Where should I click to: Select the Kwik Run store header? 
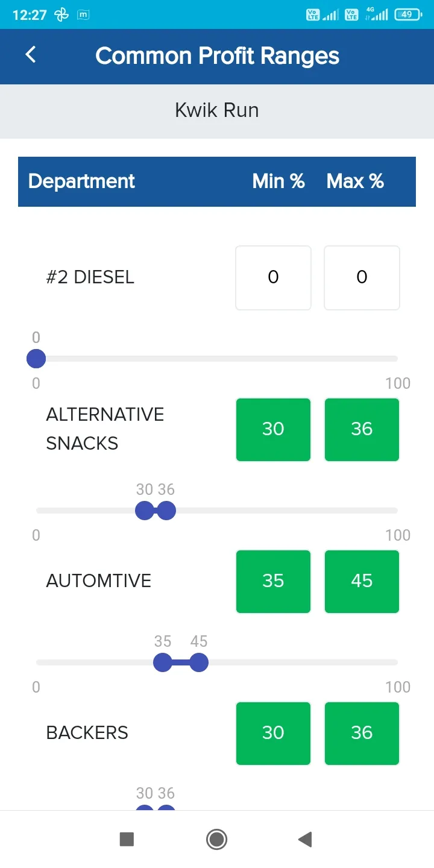216,110
